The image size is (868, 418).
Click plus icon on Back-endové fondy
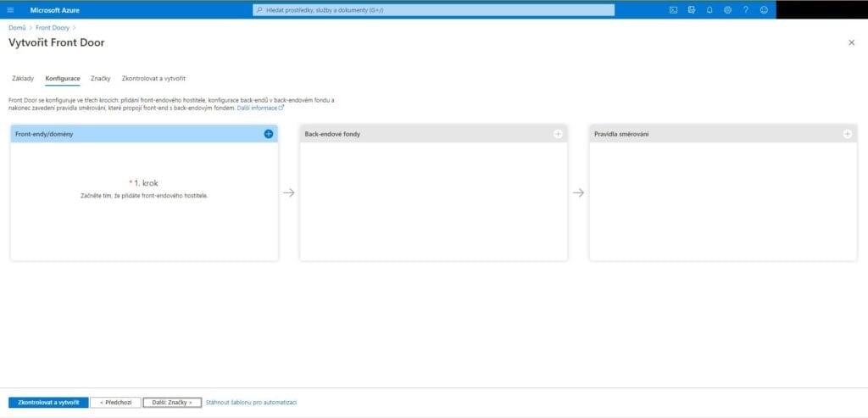(x=558, y=134)
